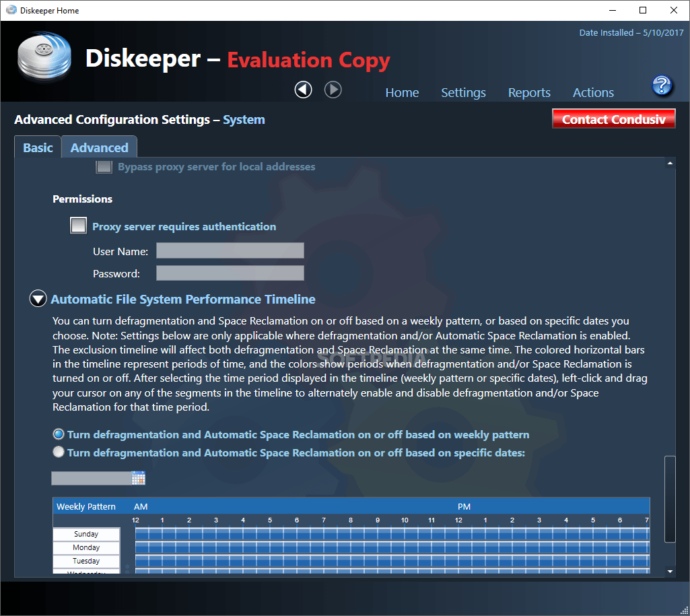The width and height of the screenshot is (690, 616).
Task: Click the back navigation arrow
Action: click(303, 89)
